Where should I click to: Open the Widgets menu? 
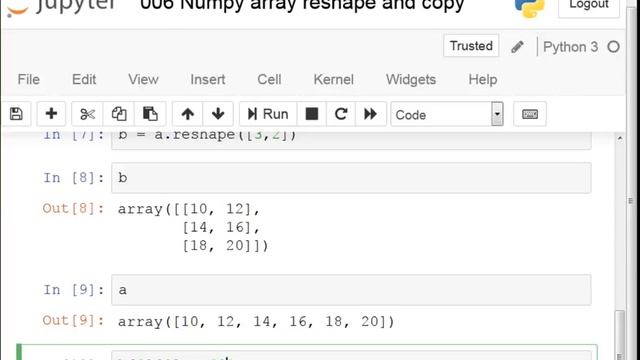coord(411,80)
